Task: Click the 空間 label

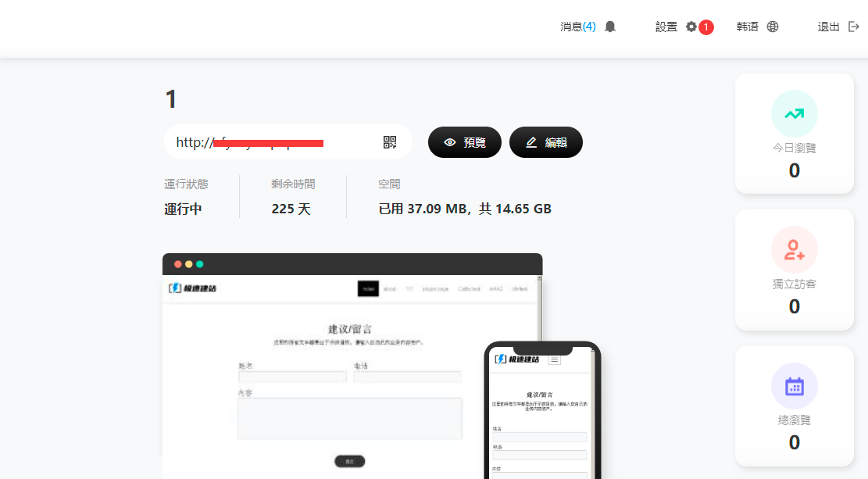Action: (389, 184)
